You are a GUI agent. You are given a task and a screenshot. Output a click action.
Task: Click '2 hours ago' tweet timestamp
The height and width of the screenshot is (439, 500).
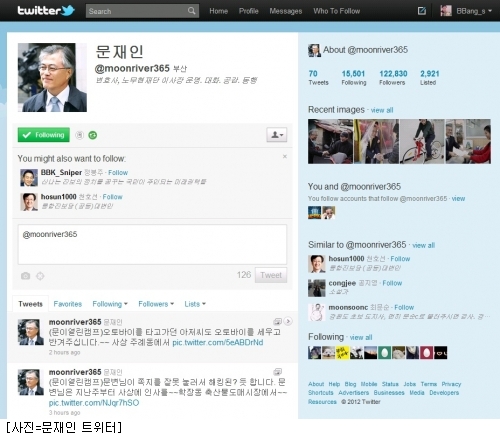pos(64,352)
